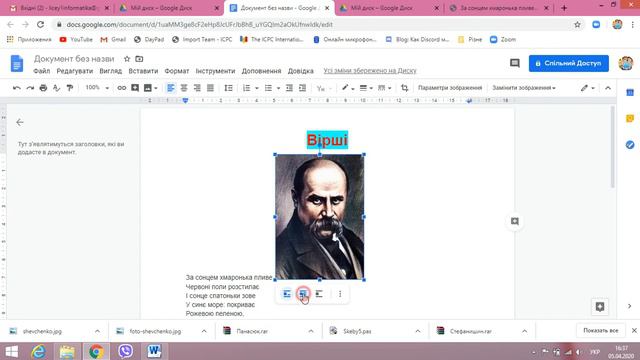
Task: Collapse the menus with the up chevron
Action: click(x=608, y=88)
